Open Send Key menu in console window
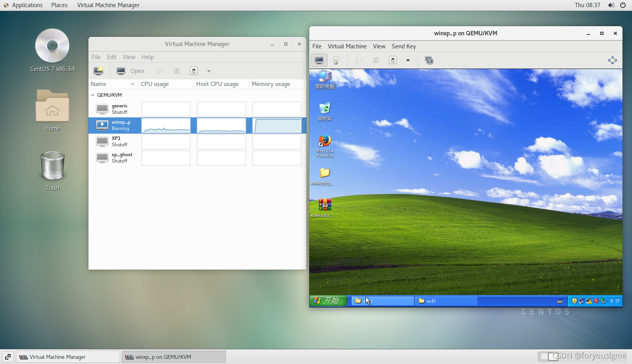Viewport: 632px width, 364px height. point(404,46)
